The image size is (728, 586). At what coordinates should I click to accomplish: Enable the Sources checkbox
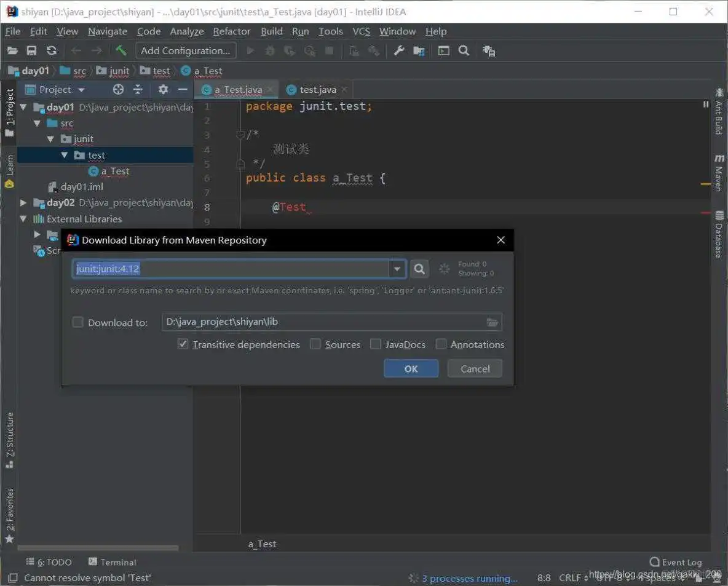point(315,344)
